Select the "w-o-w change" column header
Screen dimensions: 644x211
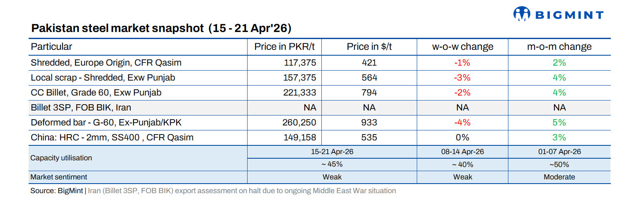[x=462, y=47]
